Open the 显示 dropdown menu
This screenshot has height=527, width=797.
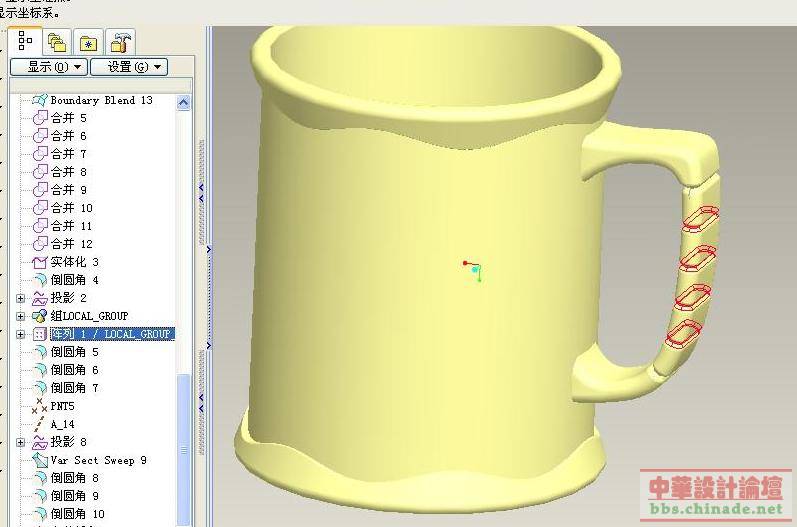(48, 67)
